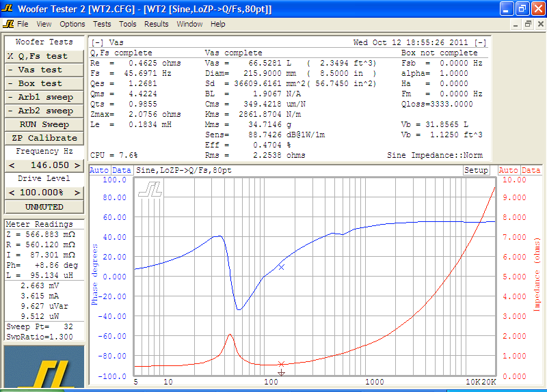Click the Vas = 66.5281 L value

click(248, 63)
